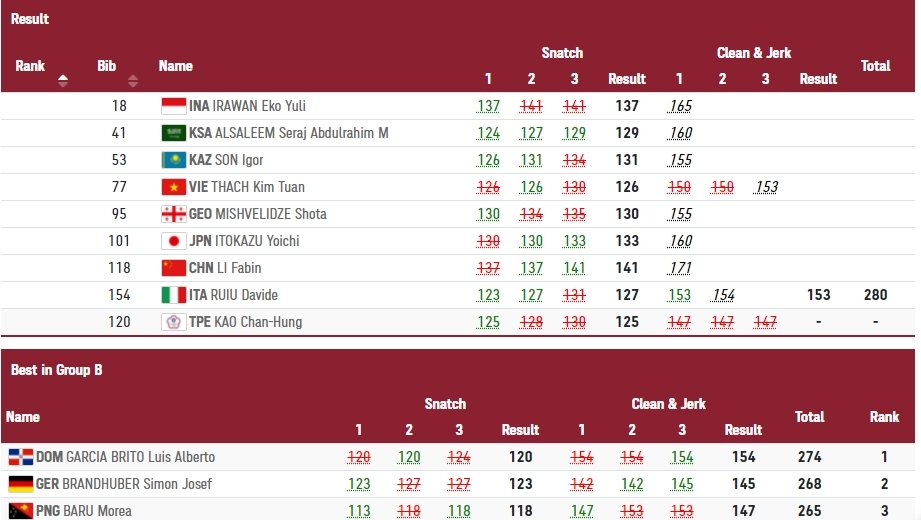
Task: Click the Dominican Republic flag beside GARCIA BRITO
Action: (x=21, y=457)
